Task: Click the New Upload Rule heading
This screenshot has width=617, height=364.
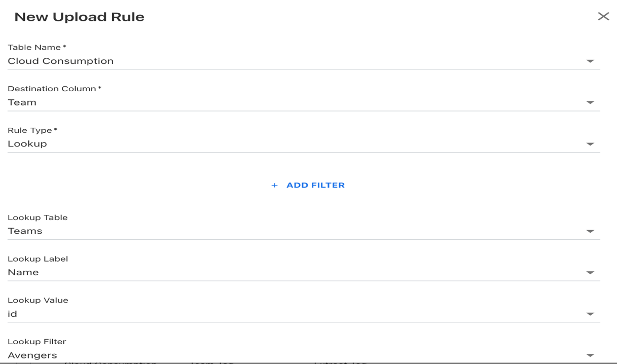Action: pos(79,17)
